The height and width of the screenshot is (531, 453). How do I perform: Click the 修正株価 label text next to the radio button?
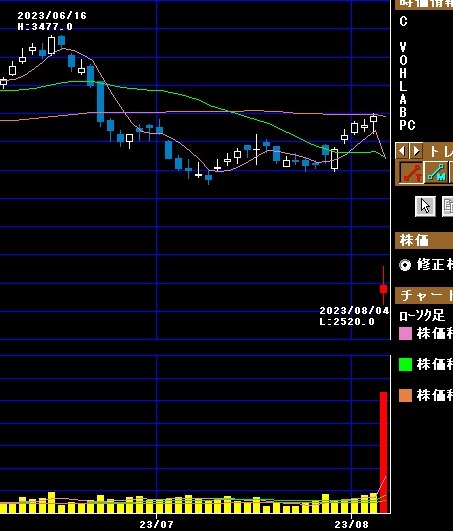click(435, 264)
